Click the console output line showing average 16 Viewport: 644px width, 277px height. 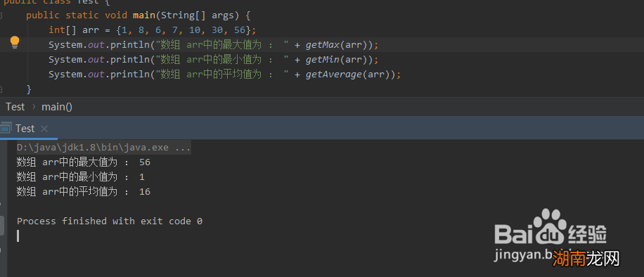point(84,192)
